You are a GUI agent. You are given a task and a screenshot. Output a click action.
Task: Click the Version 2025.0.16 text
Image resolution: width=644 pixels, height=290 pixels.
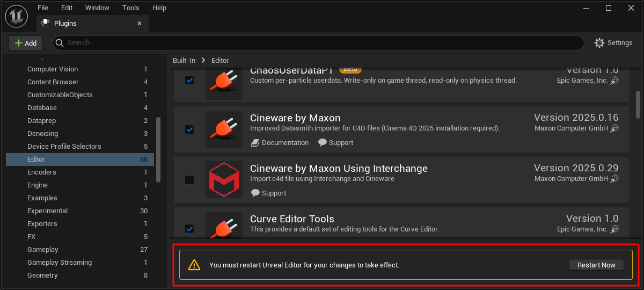pos(576,118)
